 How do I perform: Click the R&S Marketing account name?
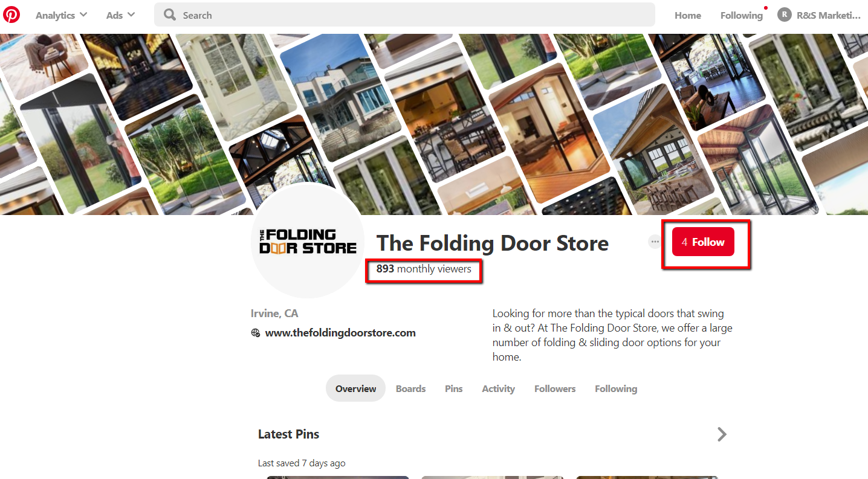828,15
